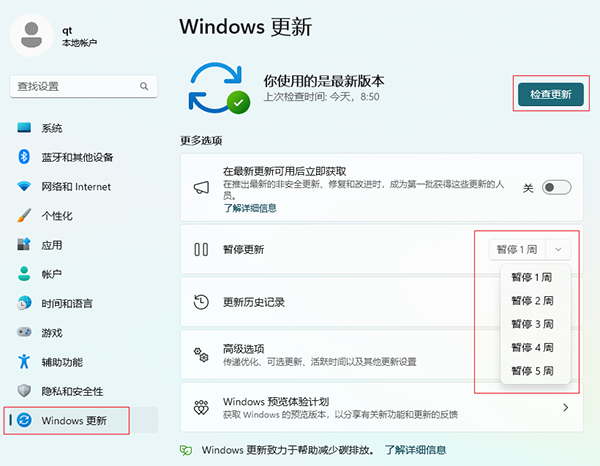Click the large update status sync icon
Screen dimensions: 600x466
point(219,88)
